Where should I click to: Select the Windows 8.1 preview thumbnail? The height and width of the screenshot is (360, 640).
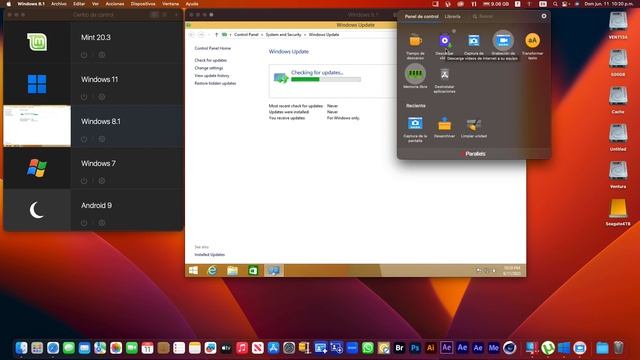click(x=37, y=126)
